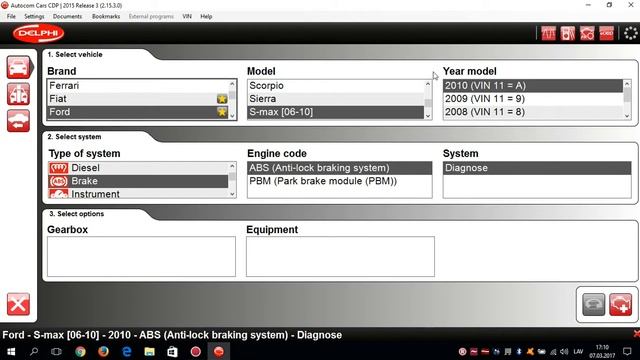Image resolution: width=640 pixels, height=360 pixels.
Task: Open the Documents menu
Action: click(67, 16)
